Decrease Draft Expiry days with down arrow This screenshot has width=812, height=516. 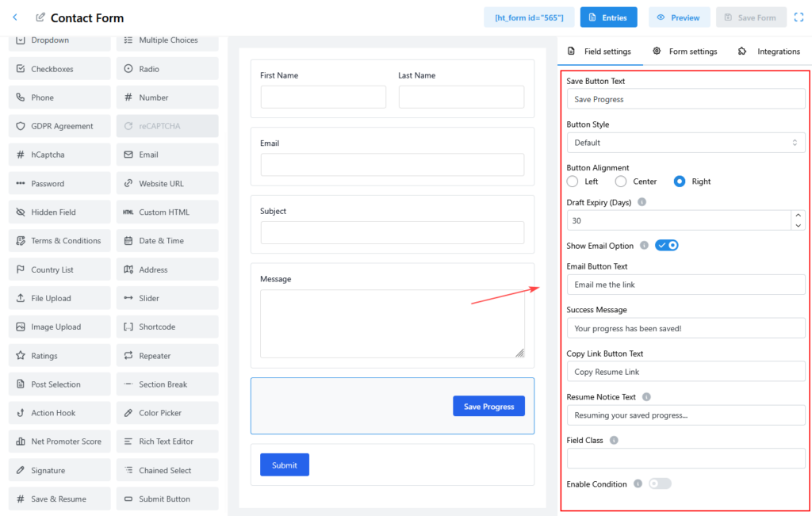798,226
